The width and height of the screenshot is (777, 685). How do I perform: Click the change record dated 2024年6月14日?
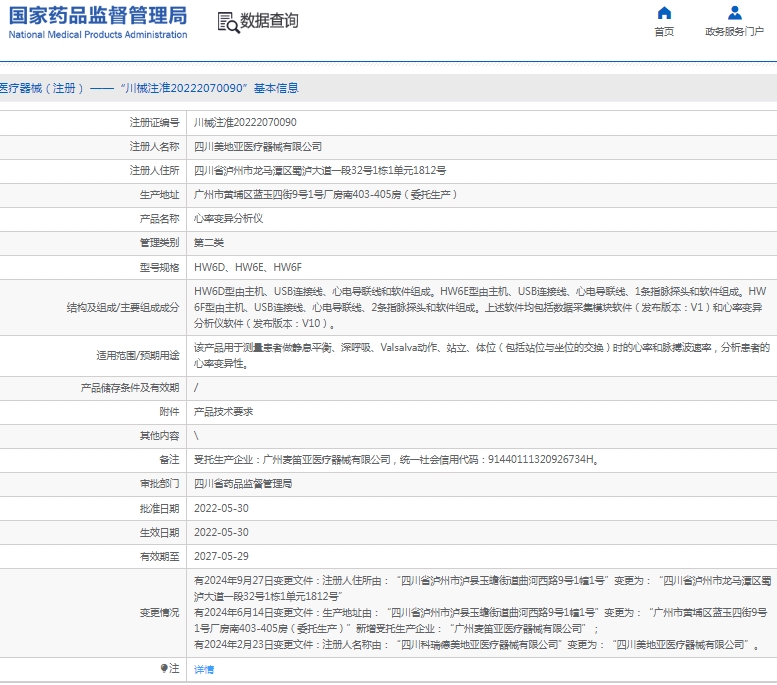click(x=480, y=621)
